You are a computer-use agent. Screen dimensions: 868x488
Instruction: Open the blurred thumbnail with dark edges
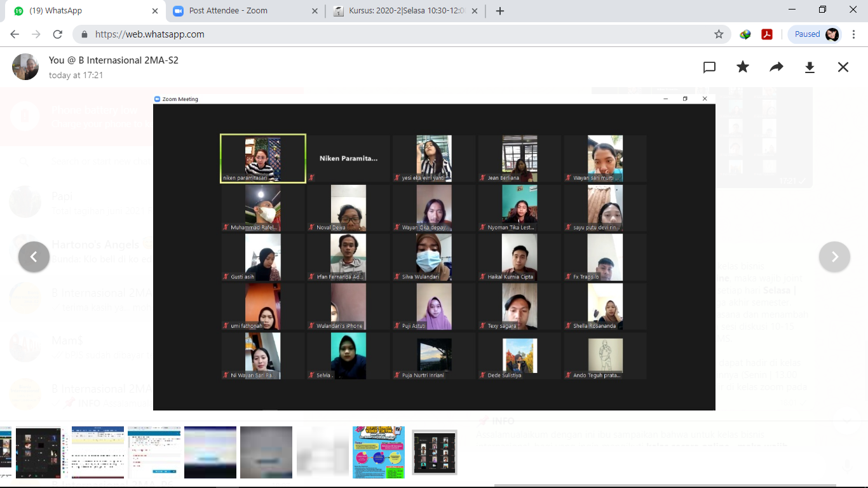click(x=210, y=452)
